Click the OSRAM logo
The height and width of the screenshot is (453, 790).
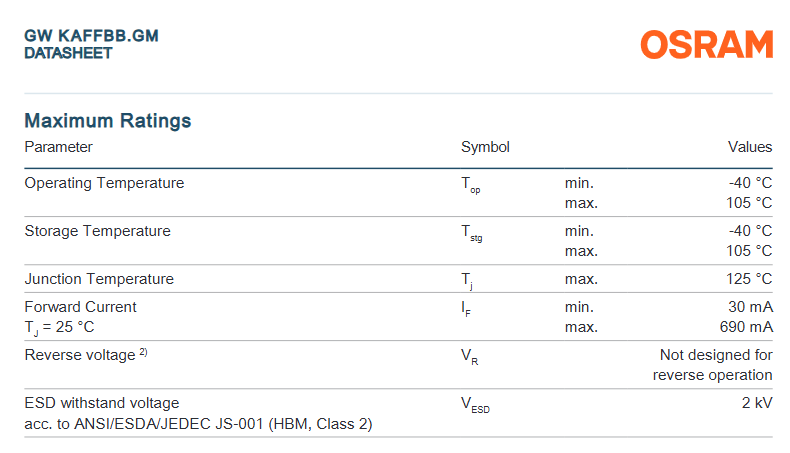707,45
